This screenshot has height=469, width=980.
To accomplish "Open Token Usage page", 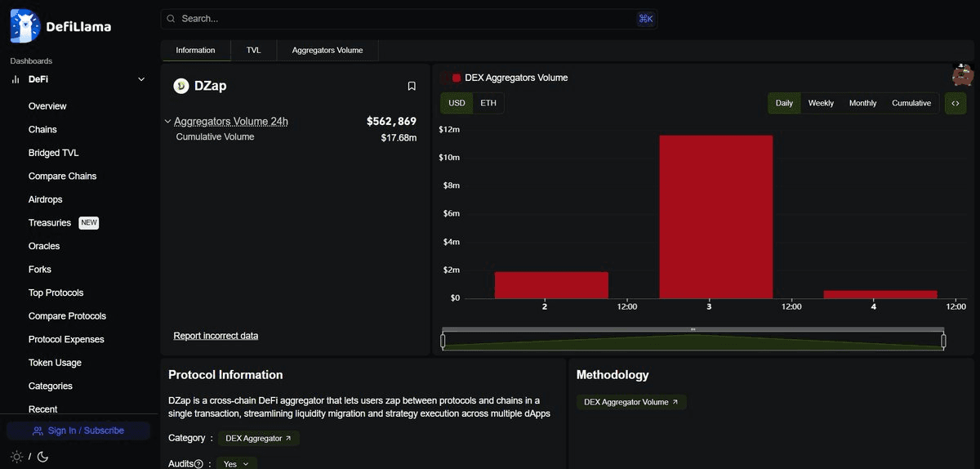I will (55, 363).
